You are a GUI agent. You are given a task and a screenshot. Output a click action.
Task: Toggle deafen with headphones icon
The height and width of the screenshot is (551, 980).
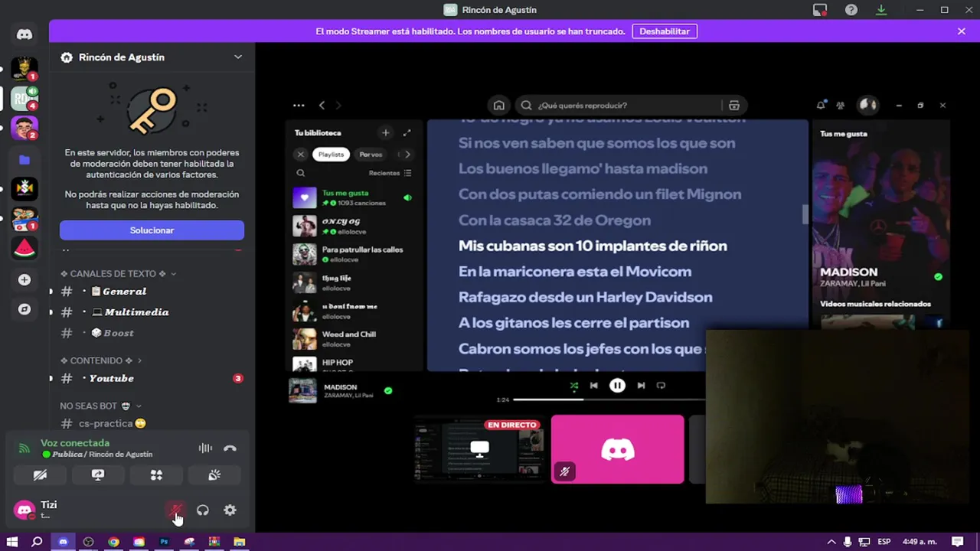tap(203, 510)
